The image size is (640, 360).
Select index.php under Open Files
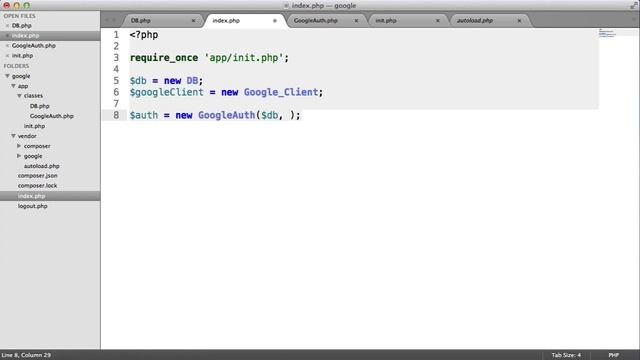50,36
